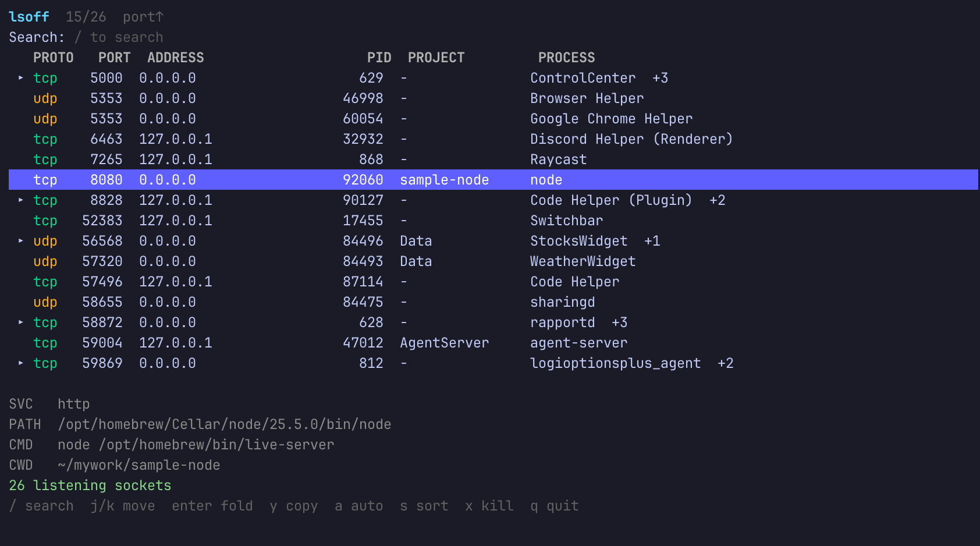Expand the StocksWidget udp 56568 row arrow
Image resolution: width=980 pixels, height=546 pixels.
[x=21, y=240]
